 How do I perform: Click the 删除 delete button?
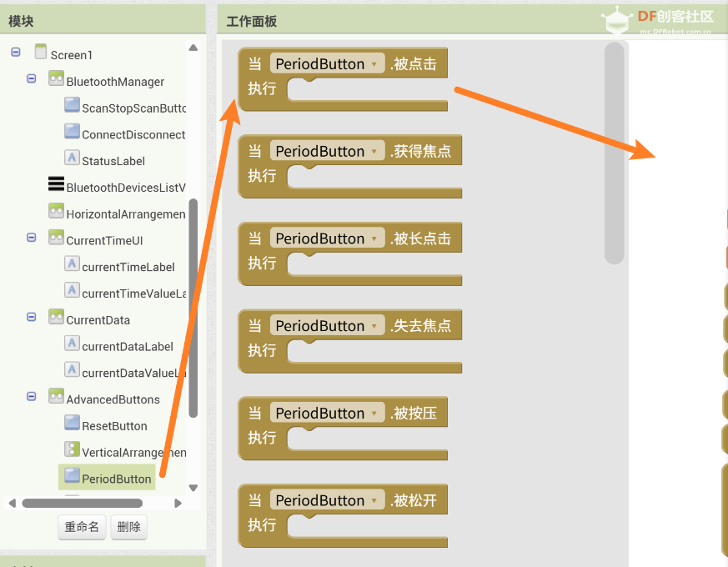(129, 527)
